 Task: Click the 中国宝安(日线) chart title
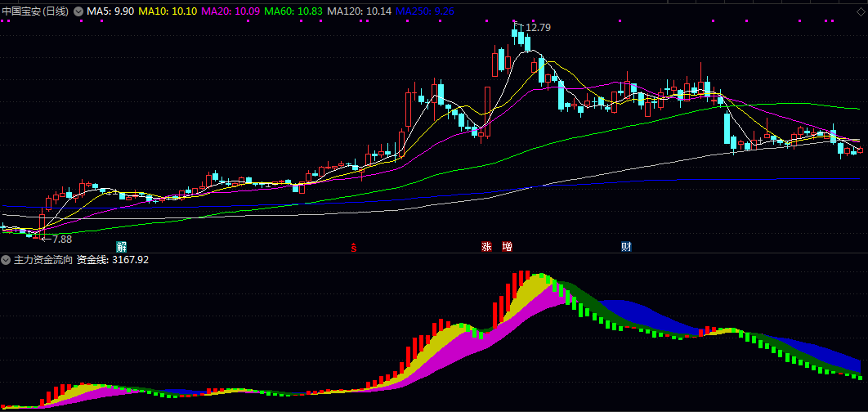[x=36, y=11]
